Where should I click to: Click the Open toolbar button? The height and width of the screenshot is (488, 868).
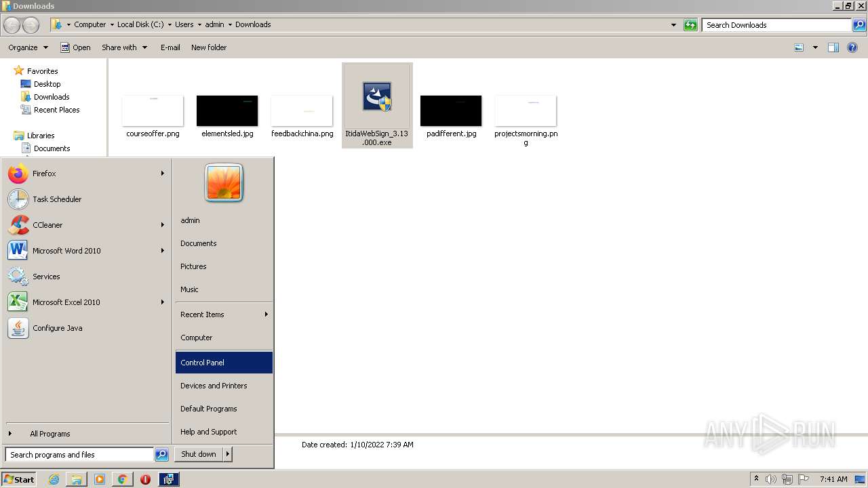tap(75, 47)
